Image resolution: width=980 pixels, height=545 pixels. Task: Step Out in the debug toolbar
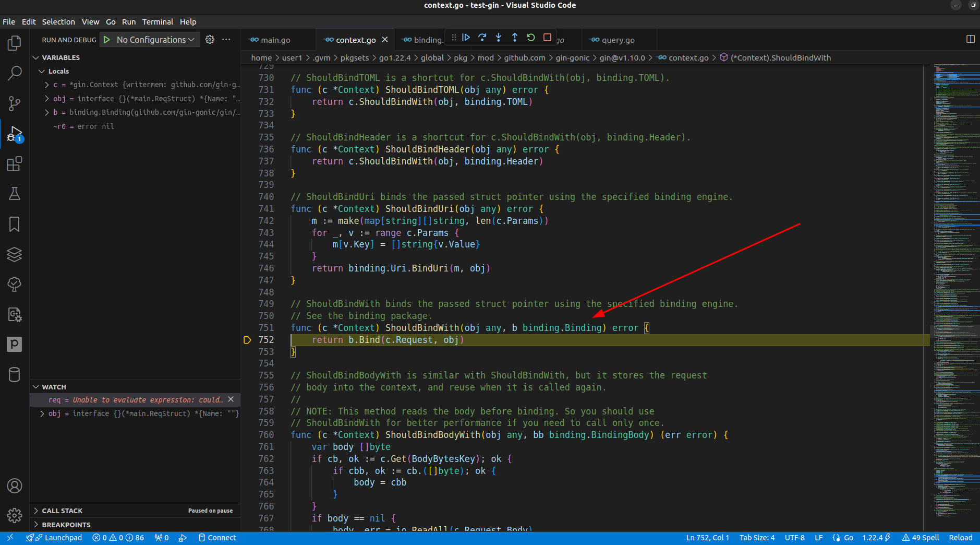point(515,38)
